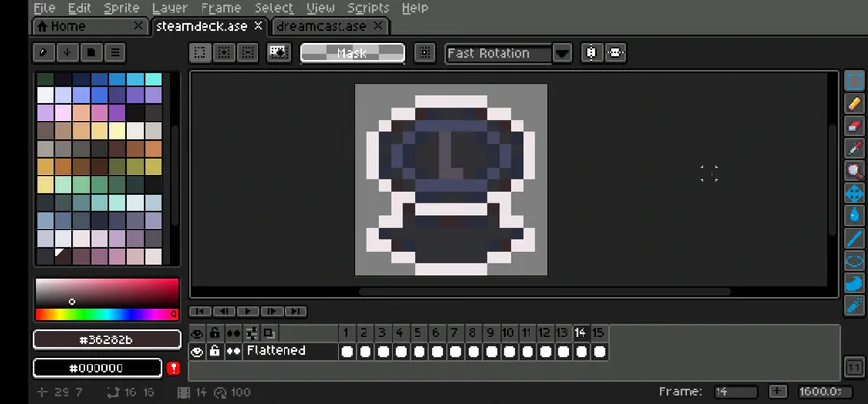Select the sparkle brush tool below Contour

click(854, 306)
